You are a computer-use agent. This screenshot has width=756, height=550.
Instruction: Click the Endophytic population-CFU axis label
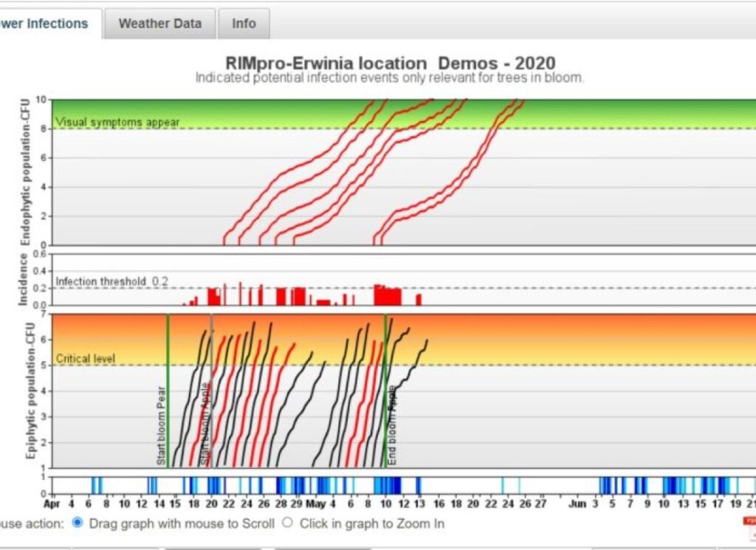(x=27, y=172)
